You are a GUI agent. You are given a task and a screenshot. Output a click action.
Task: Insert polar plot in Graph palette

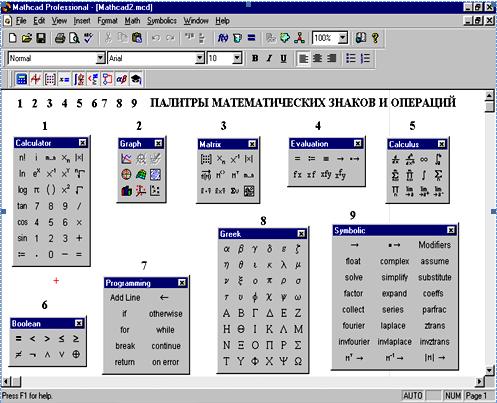pyautogui.click(x=126, y=174)
